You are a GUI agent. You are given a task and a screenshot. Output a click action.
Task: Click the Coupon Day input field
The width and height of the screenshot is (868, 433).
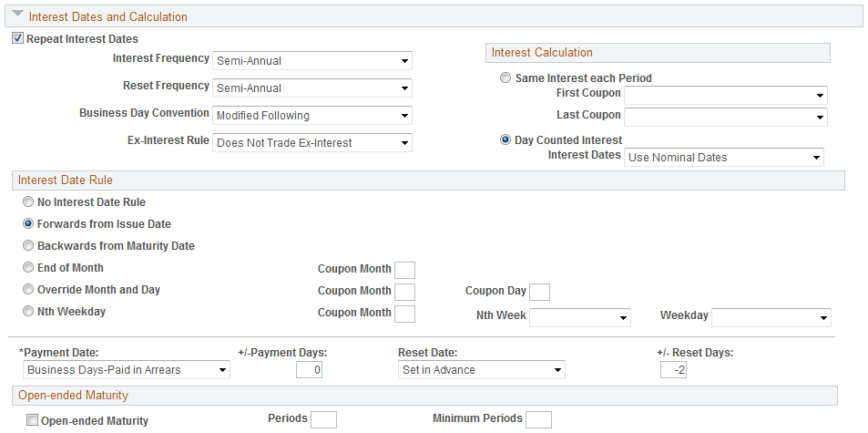(x=539, y=292)
